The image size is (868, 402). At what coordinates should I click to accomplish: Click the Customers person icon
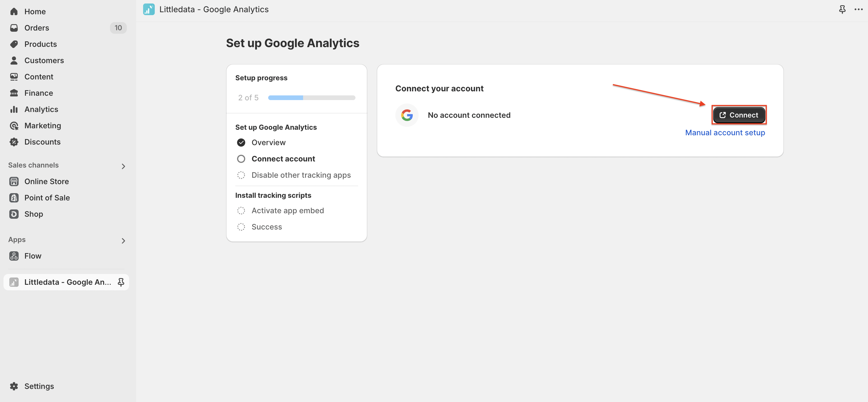tap(14, 60)
